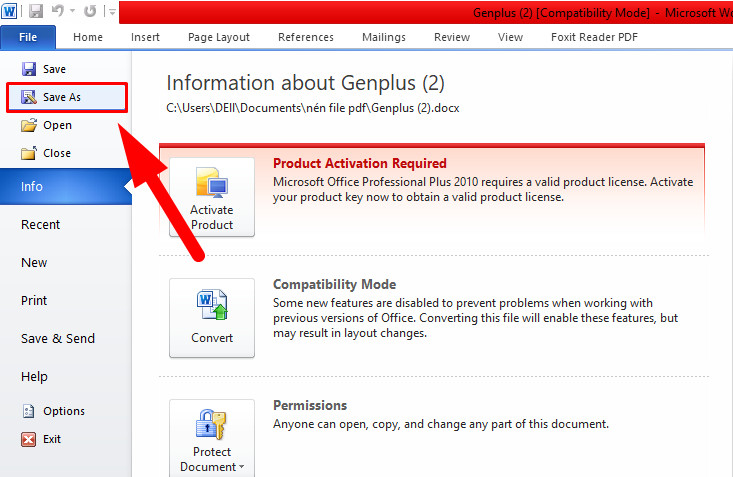Switch to the Page Layout ribbon tab
This screenshot has height=477, width=733.
pos(219,37)
